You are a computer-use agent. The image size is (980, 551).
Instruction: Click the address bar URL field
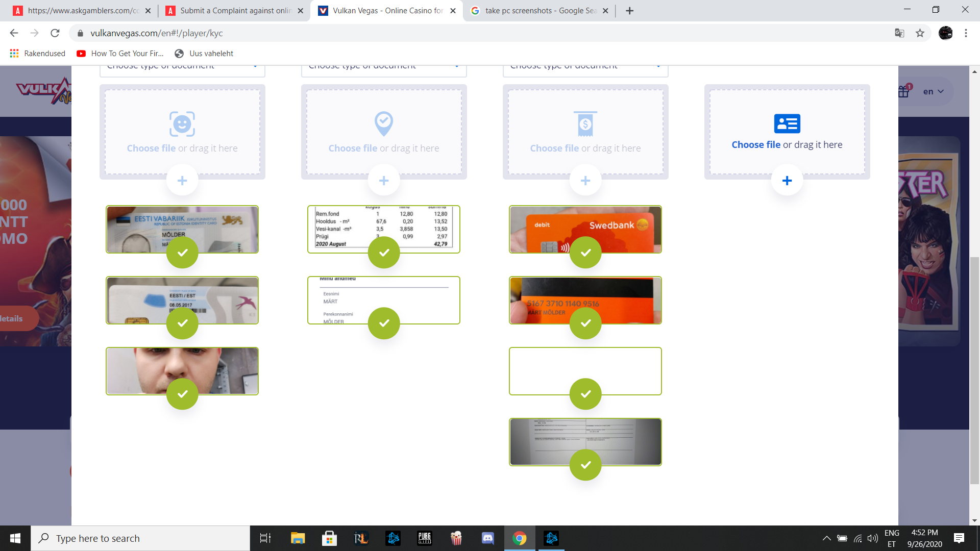480,33
